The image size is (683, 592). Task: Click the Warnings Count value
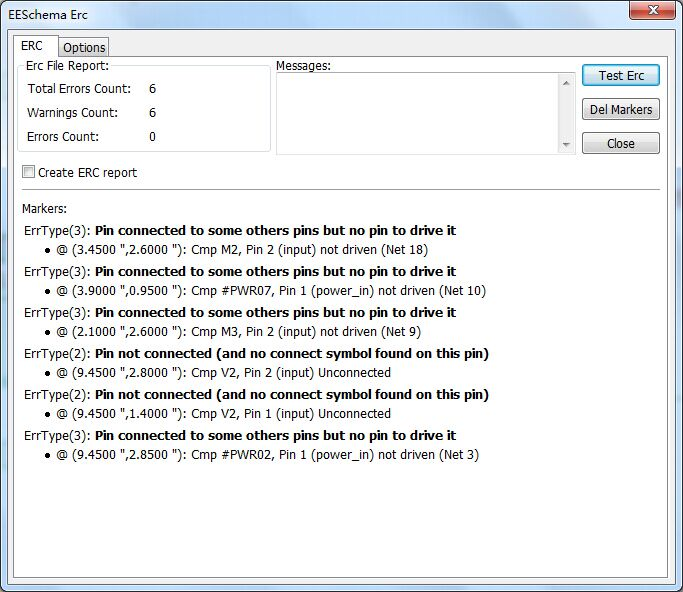152,113
